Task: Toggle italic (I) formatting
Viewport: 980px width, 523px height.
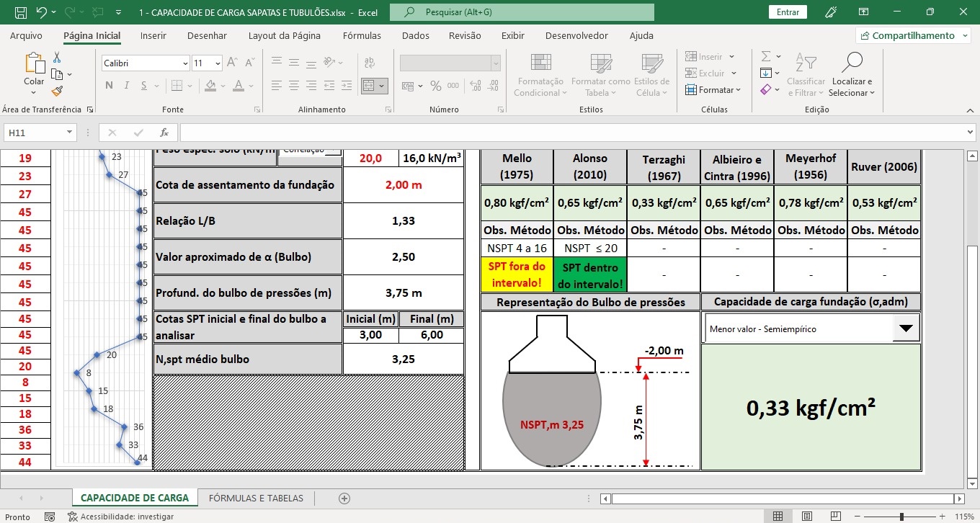Action: (x=126, y=86)
